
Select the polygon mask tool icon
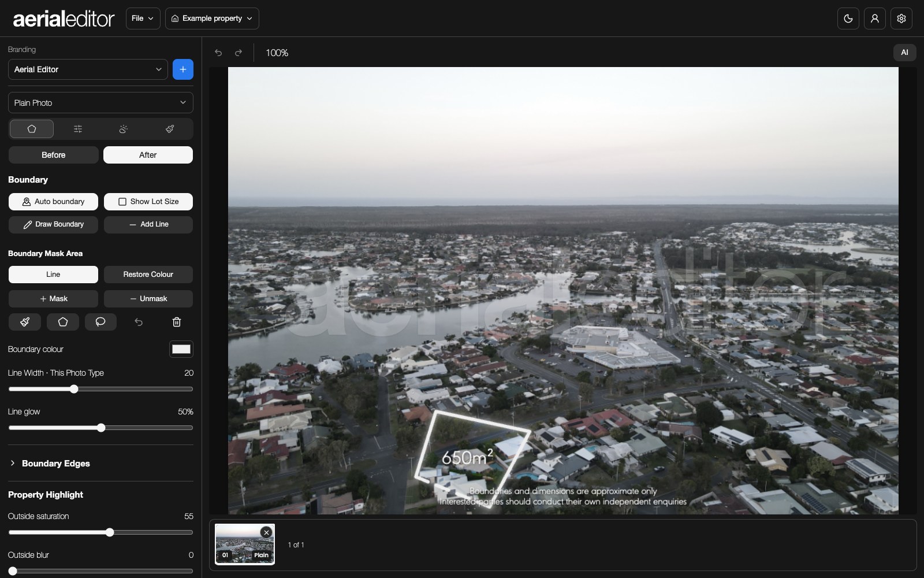[x=63, y=322]
